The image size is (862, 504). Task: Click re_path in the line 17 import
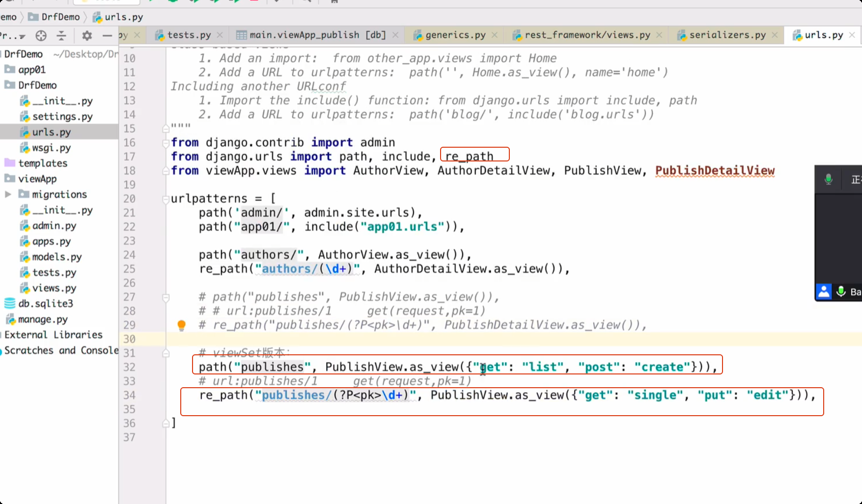tap(469, 157)
